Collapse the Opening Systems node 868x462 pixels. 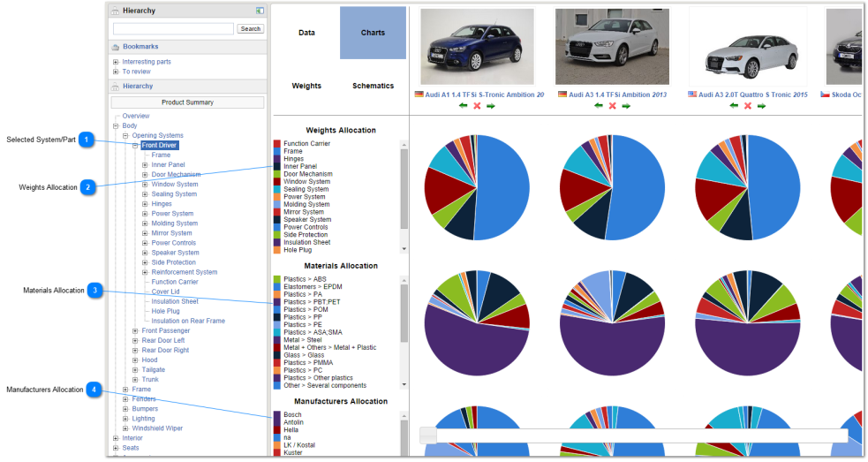[x=125, y=136]
